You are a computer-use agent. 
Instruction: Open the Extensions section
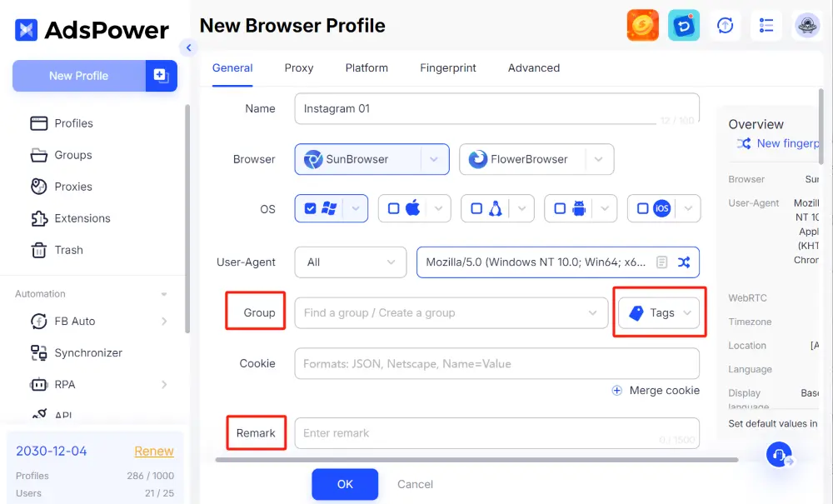70,218
